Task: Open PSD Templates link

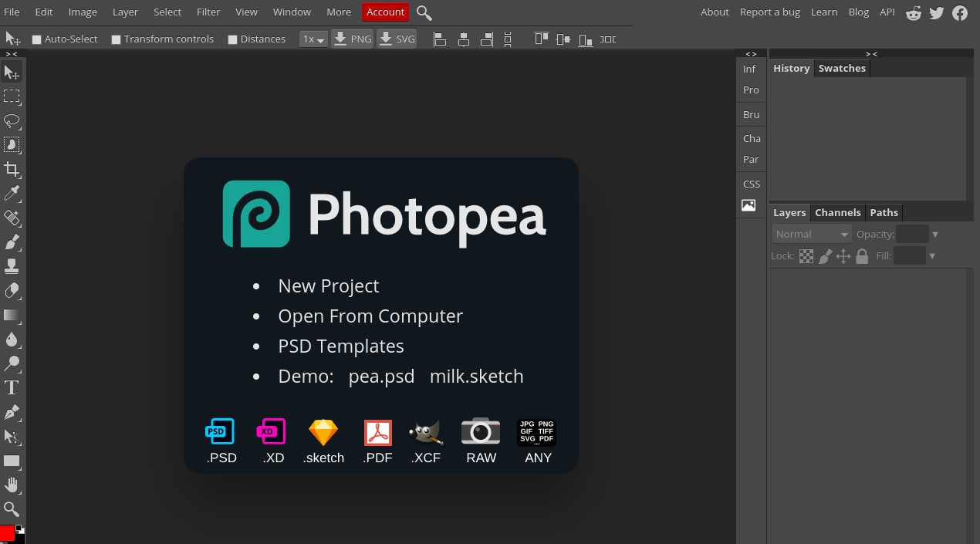Action: [x=341, y=346]
